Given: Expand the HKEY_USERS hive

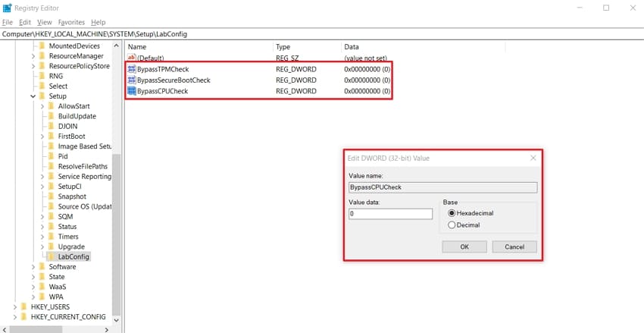Looking at the screenshot, I should (x=15, y=307).
